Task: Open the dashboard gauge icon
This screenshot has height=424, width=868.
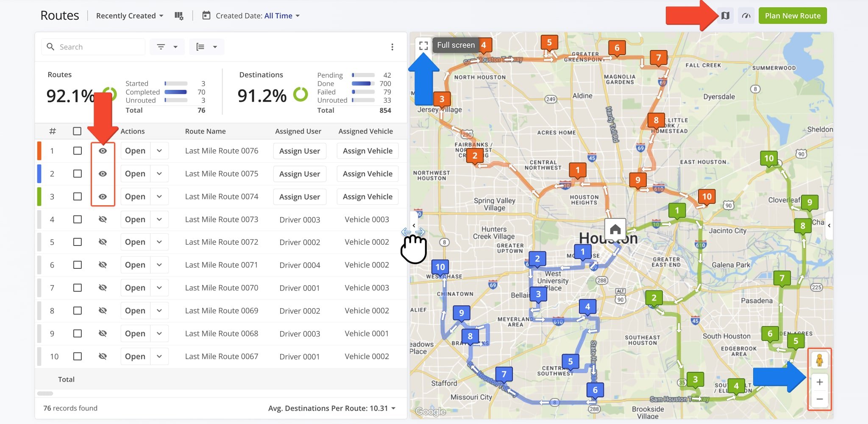Action: [746, 16]
